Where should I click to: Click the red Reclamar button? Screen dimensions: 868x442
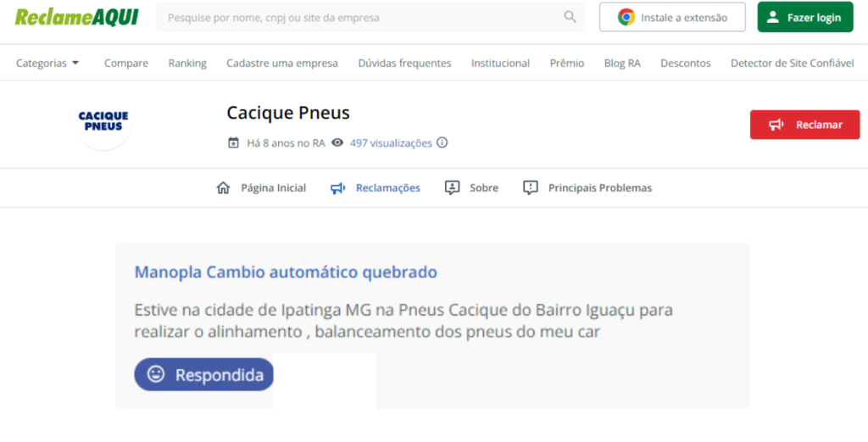tap(804, 125)
